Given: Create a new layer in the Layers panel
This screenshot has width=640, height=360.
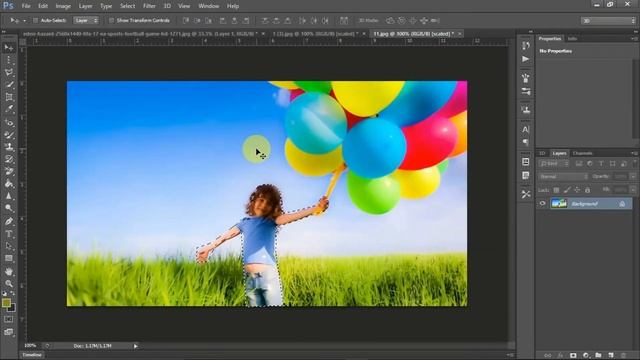Looking at the screenshot, I should (611, 356).
